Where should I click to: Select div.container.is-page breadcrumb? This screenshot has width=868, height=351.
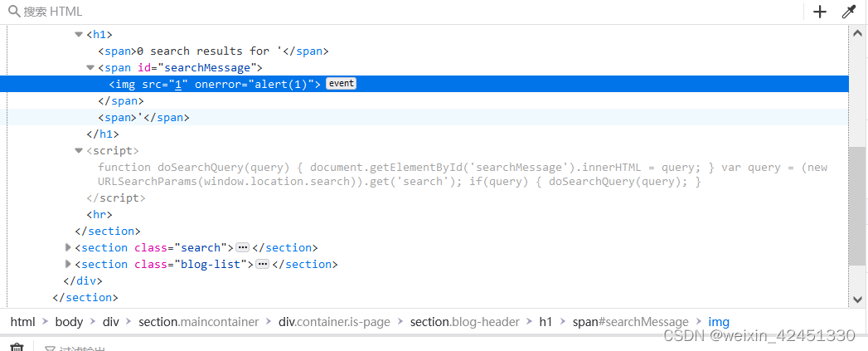[334, 322]
